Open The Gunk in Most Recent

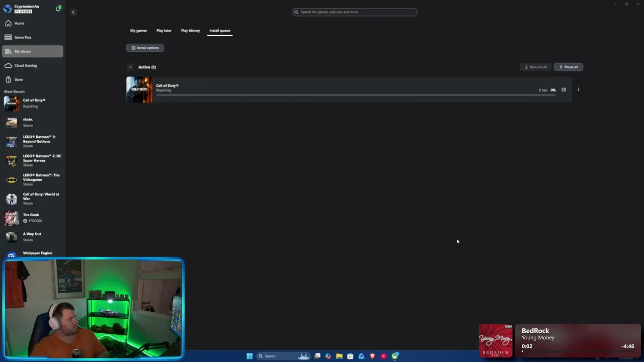pos(32,218)
